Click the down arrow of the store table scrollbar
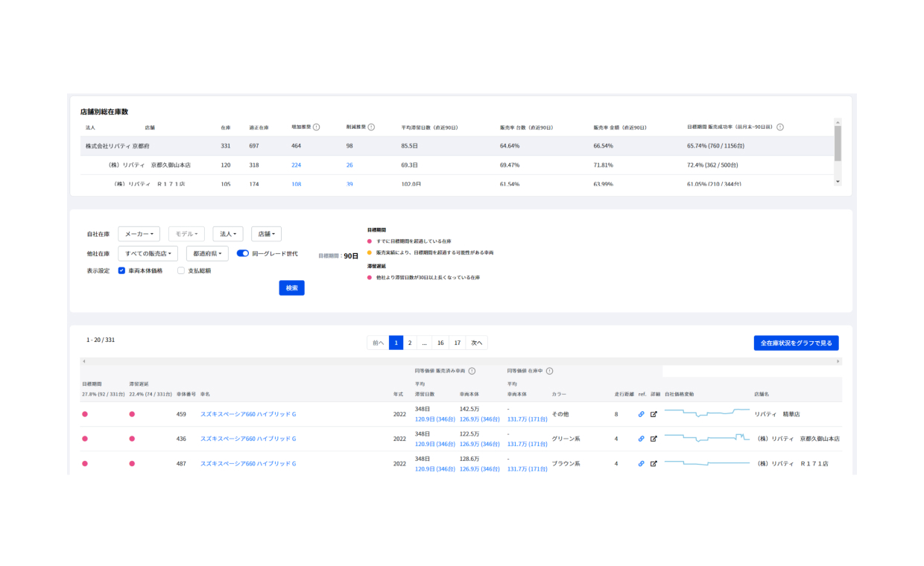Image resolution: width=924 pixels, height=566 pixels. coord(838,181)
